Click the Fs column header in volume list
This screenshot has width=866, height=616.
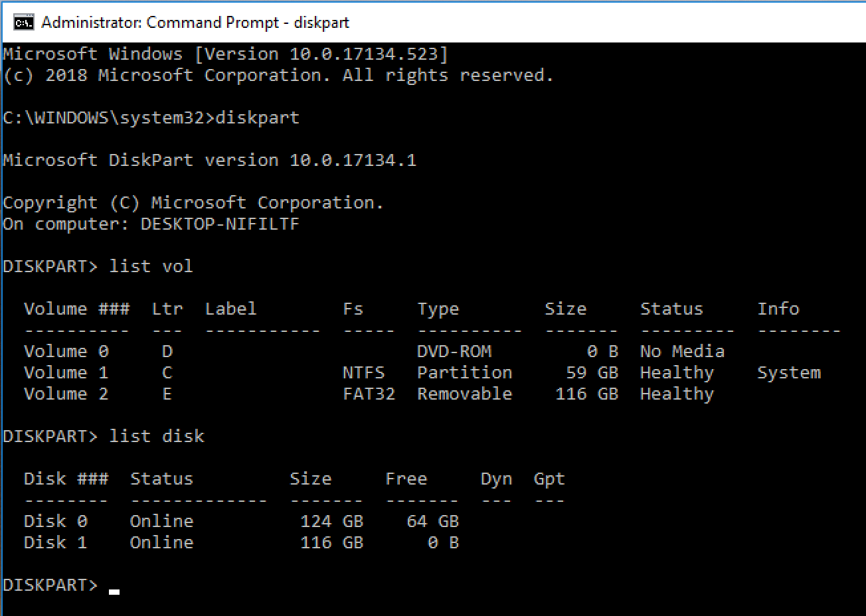(x=353, y=309)
